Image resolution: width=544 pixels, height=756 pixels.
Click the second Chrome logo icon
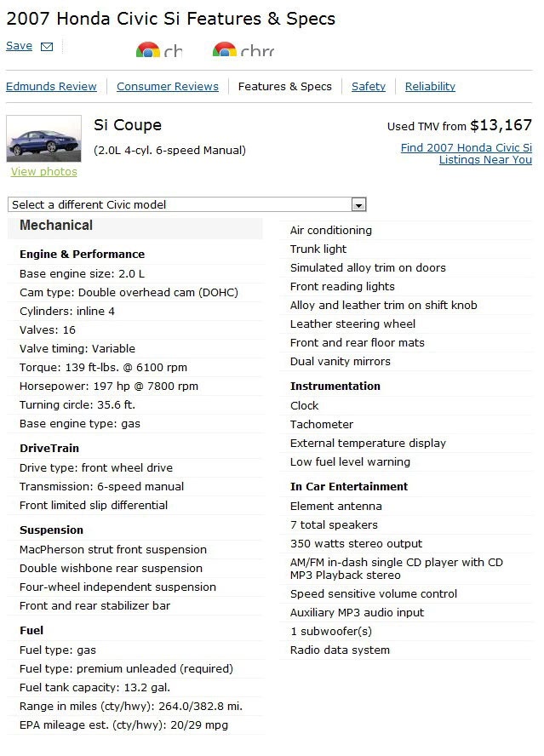click(x=224, y=49)
